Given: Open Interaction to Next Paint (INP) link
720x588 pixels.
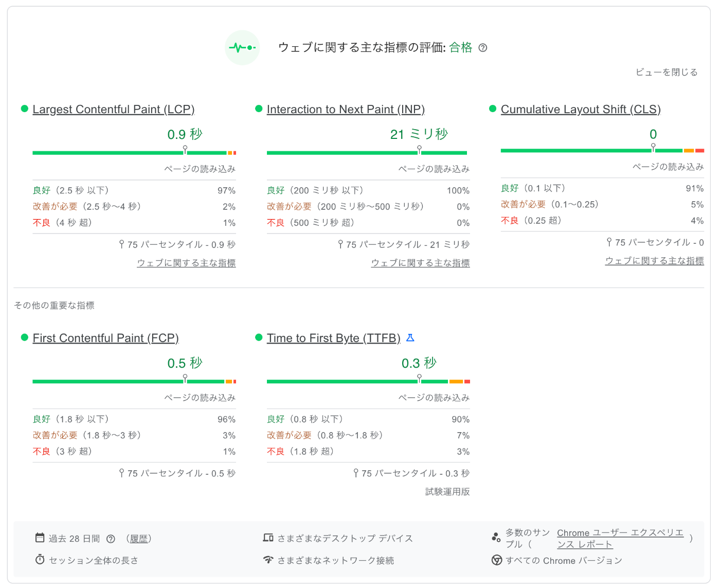Looking at the screenshot, I should point(346,110).
